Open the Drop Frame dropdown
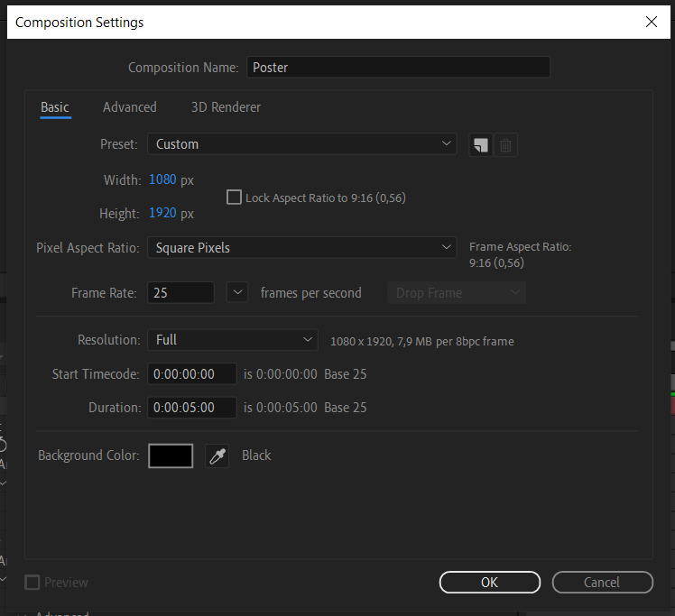 [x=456, y=293]
